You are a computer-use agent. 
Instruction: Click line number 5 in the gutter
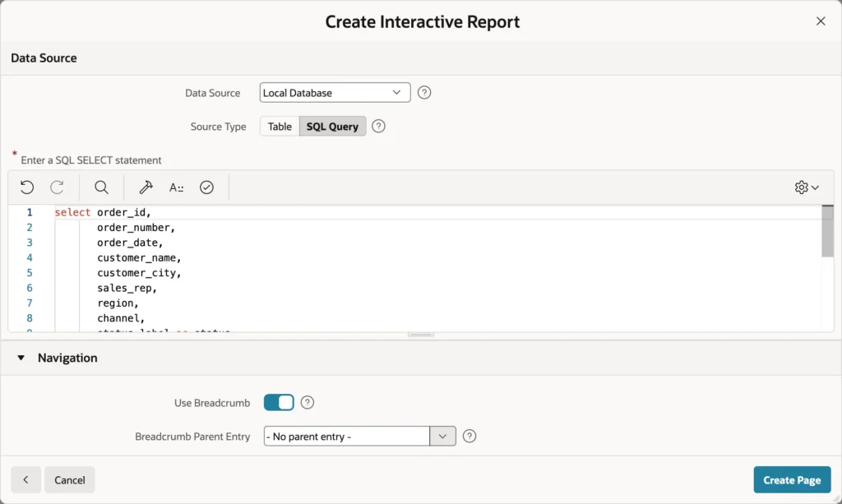[30, 273]
